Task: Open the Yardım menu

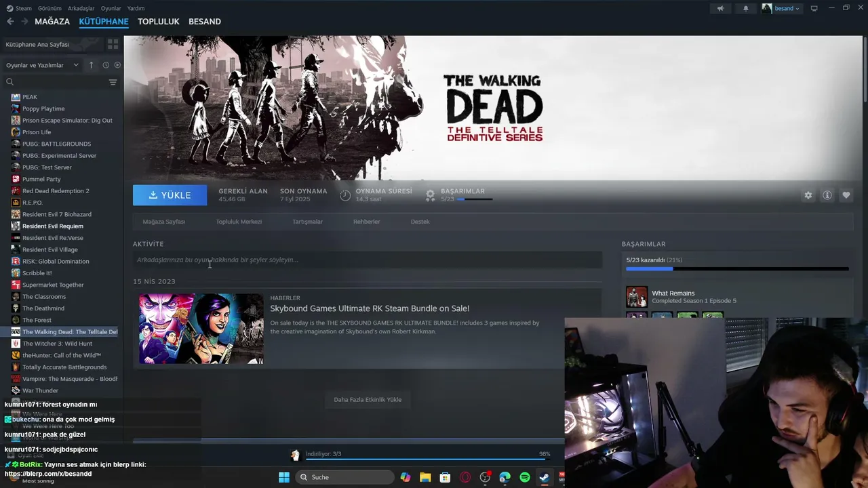Action: click(x=136, y=8)
